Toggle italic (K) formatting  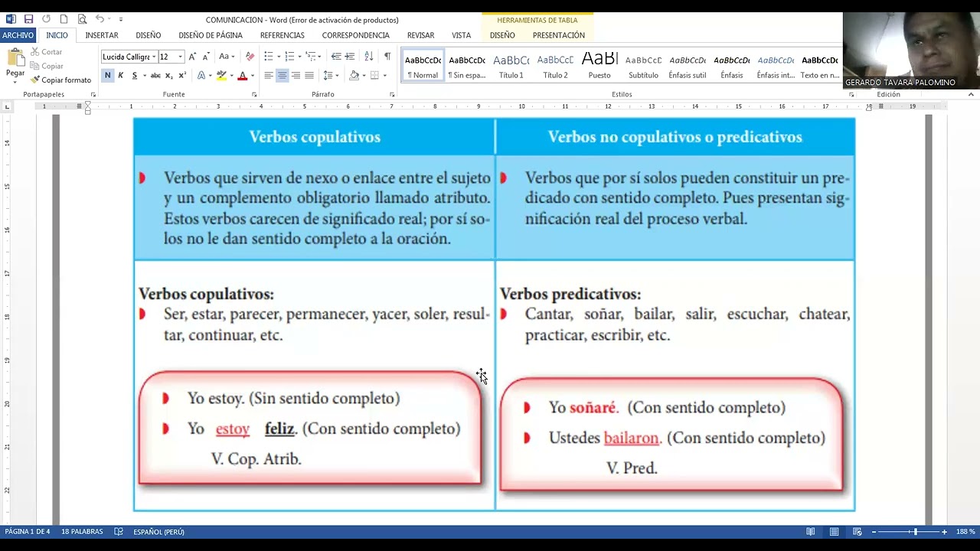120,76
